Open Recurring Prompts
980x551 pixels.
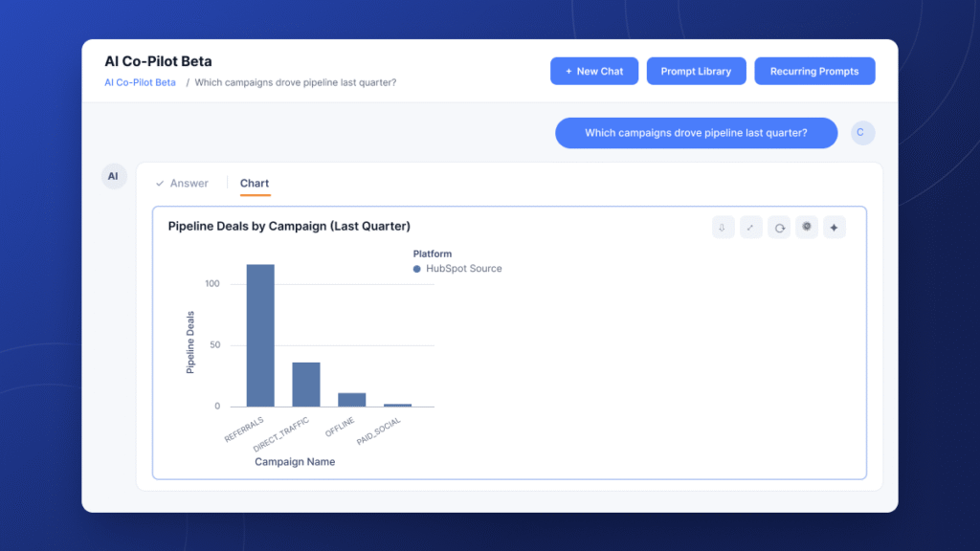coord(814,71)
